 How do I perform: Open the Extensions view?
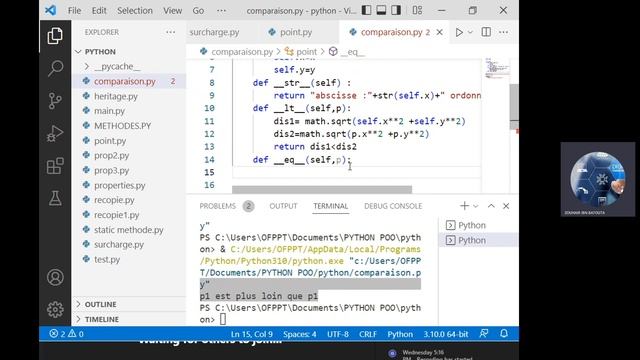(55, 166)
